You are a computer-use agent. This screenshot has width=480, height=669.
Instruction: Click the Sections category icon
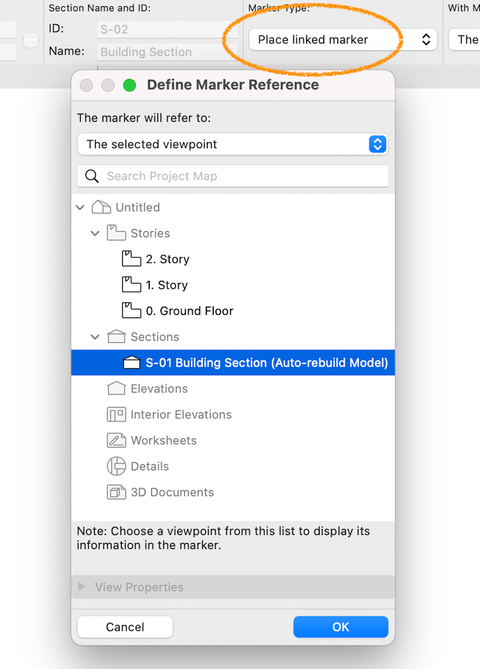116,337
